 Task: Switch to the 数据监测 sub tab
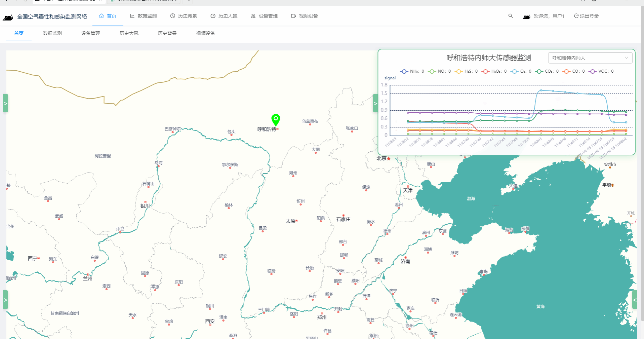coord(52,33)
